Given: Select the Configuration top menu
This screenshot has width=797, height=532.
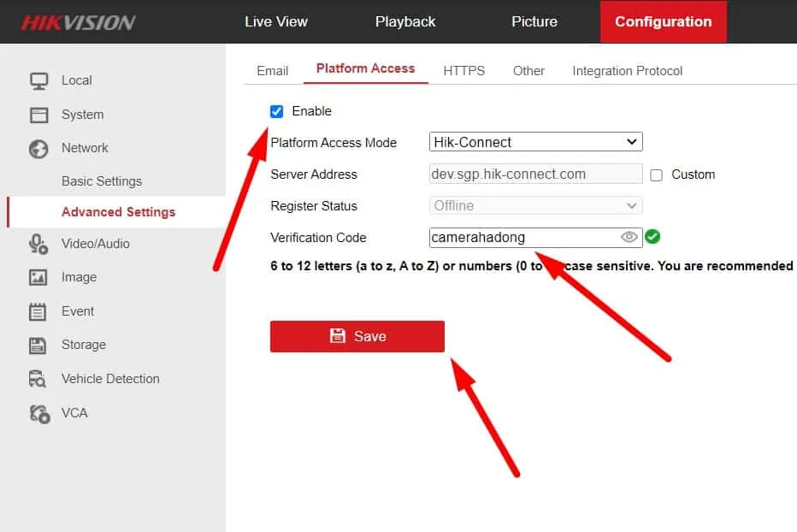Looking at the screenshot, I should point(664,22).
